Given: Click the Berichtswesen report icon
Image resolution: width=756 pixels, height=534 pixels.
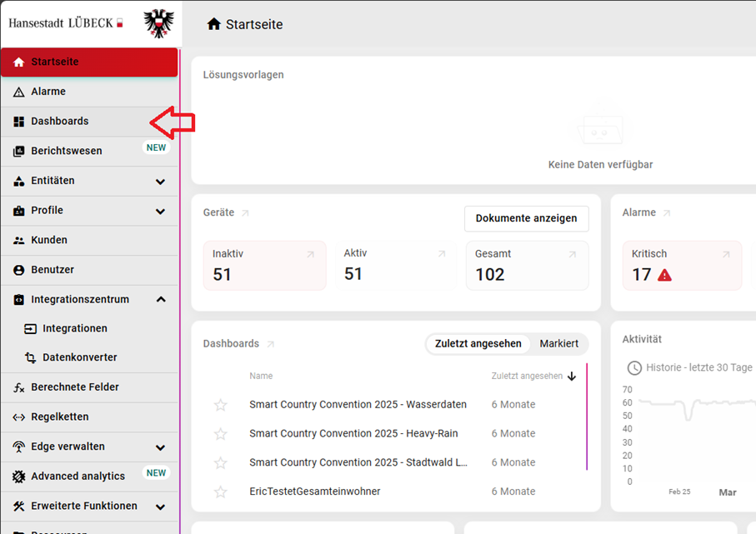Looking at the screenshot, I should (18, 152).
